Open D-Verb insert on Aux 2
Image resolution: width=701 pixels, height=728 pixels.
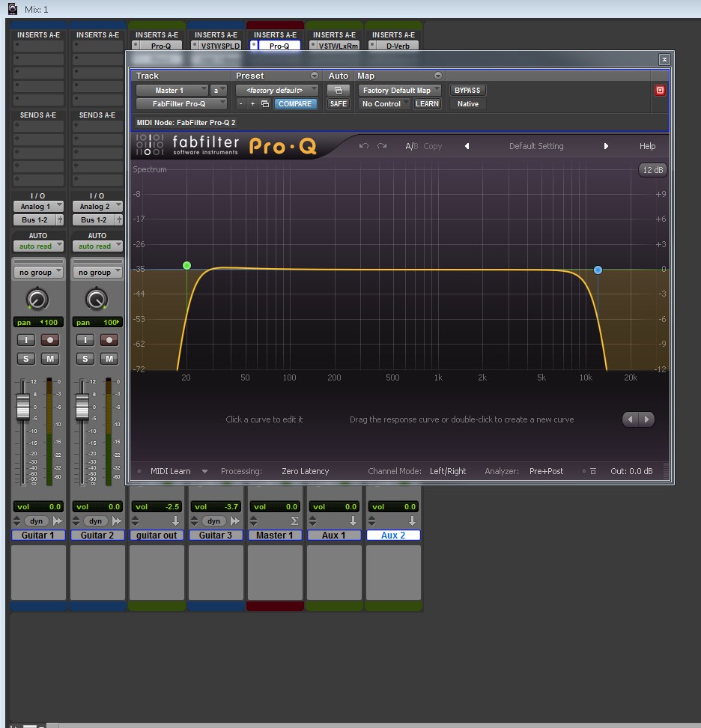pyautogui.click(x=398, y=46)
